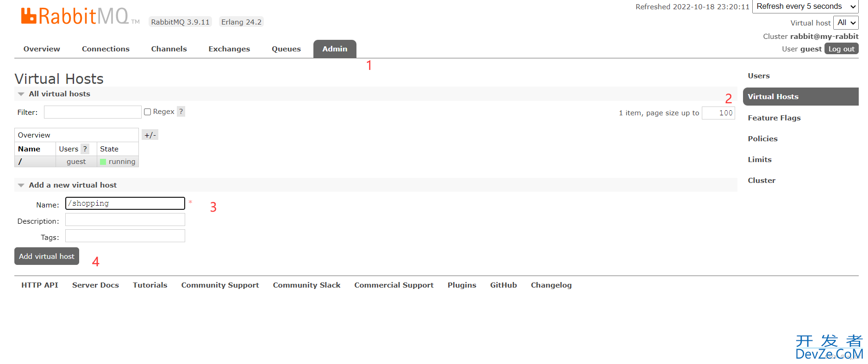Toggle table columns with +/- button
The height and width of the screenshot is (364, 868).
pos(150,135)
